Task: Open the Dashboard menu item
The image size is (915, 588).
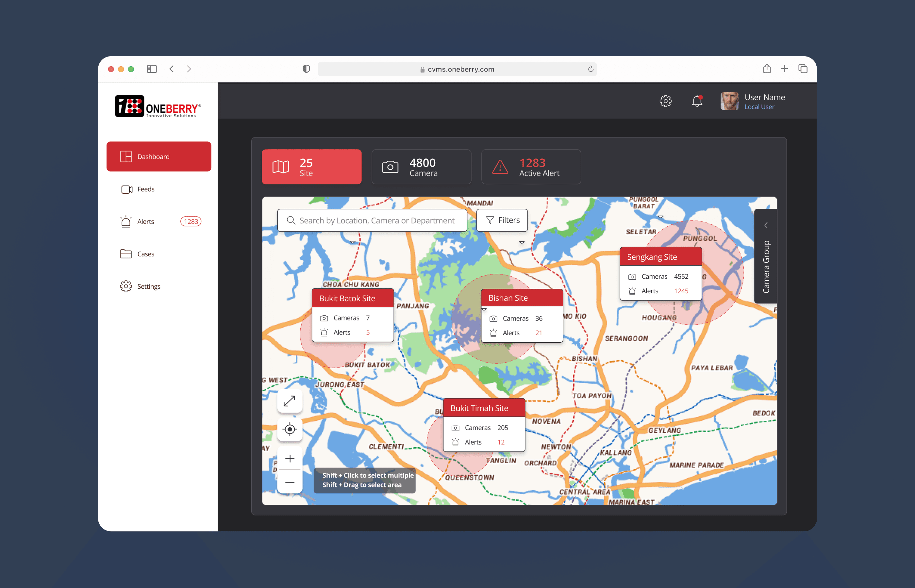Action: point(158,156)
